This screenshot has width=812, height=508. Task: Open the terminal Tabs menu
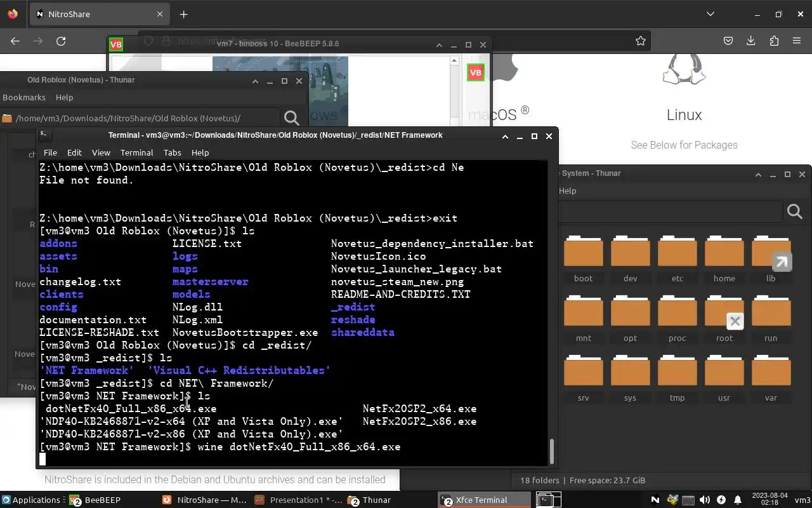click(x=172, y=152)
